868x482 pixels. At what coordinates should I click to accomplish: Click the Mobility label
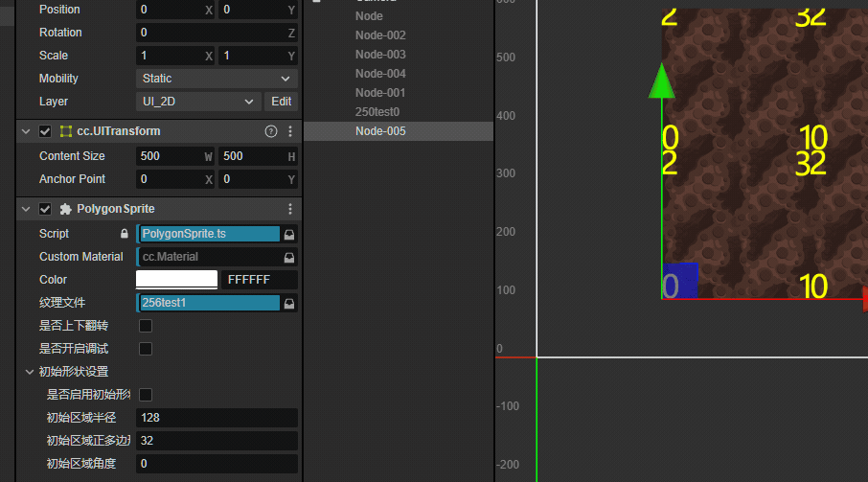pos(58,79)
